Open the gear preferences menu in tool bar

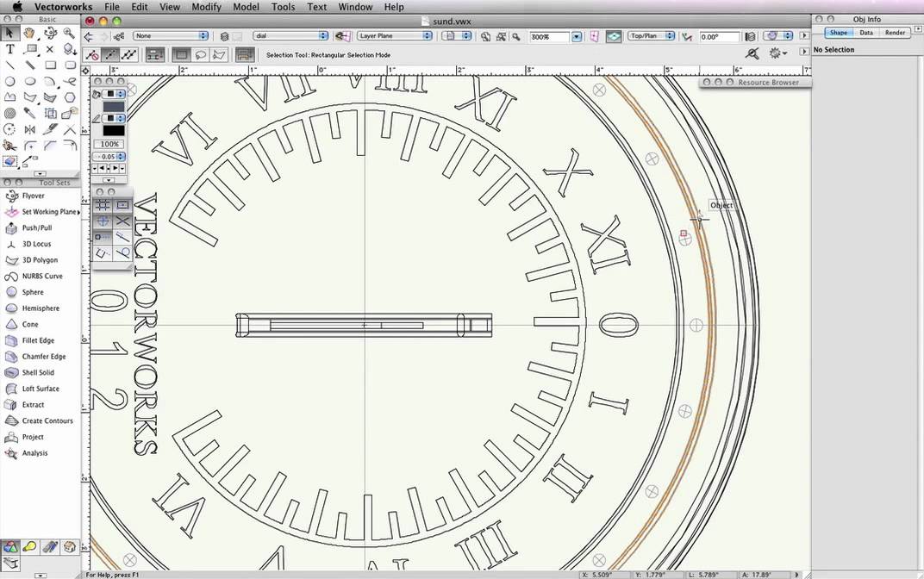[777, 53]
